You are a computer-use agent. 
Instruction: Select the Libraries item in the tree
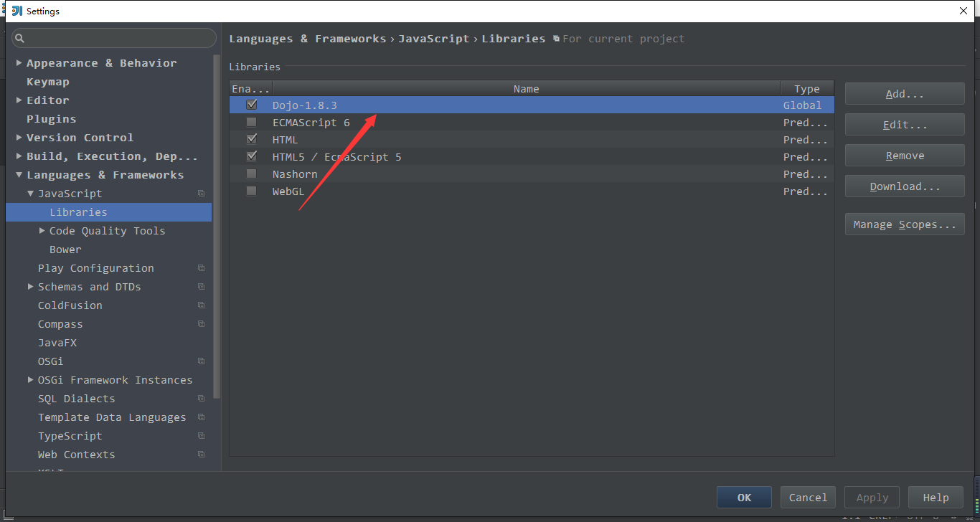click(x=108, y=212)
